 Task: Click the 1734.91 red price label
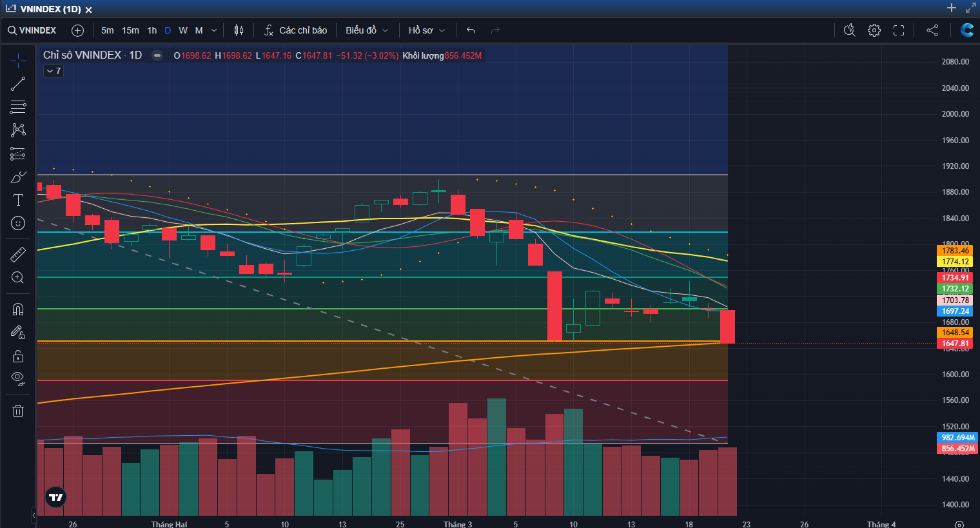pos(955,278)
